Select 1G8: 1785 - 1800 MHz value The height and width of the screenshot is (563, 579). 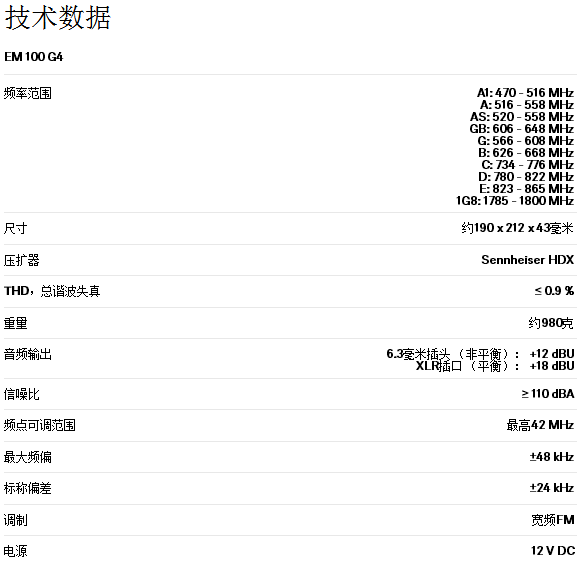pyautogui.click(x=515, y=201)
